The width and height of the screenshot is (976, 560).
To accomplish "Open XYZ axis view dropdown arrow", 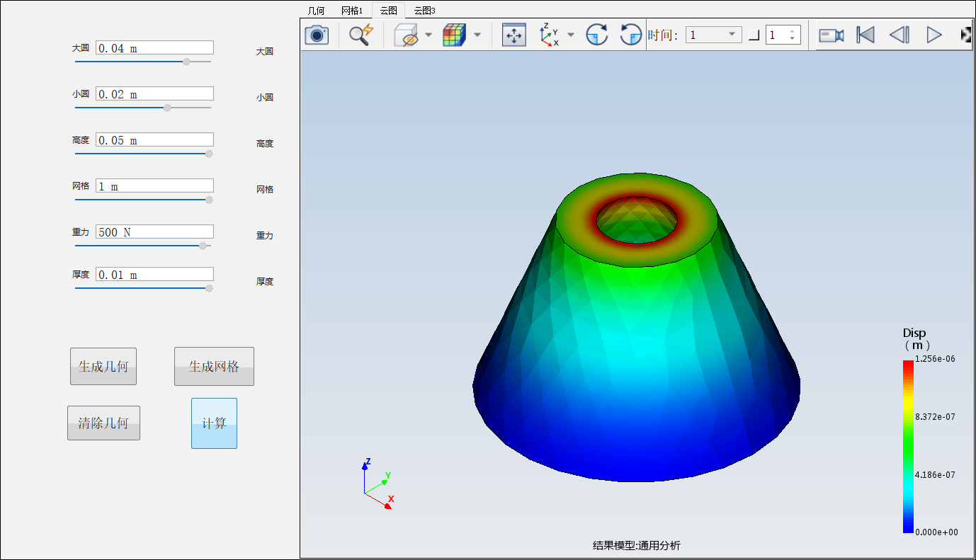I will pos(571,35).
